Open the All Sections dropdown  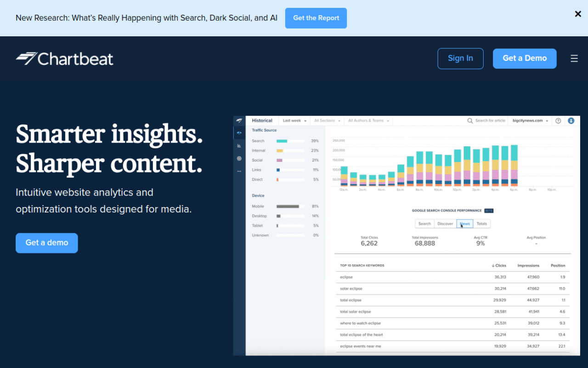point(327,121)
